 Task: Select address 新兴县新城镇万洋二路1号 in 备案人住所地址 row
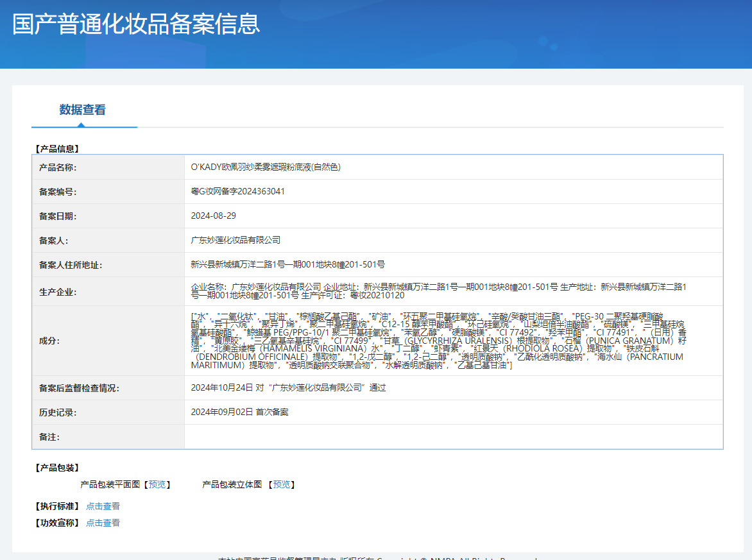287,265
